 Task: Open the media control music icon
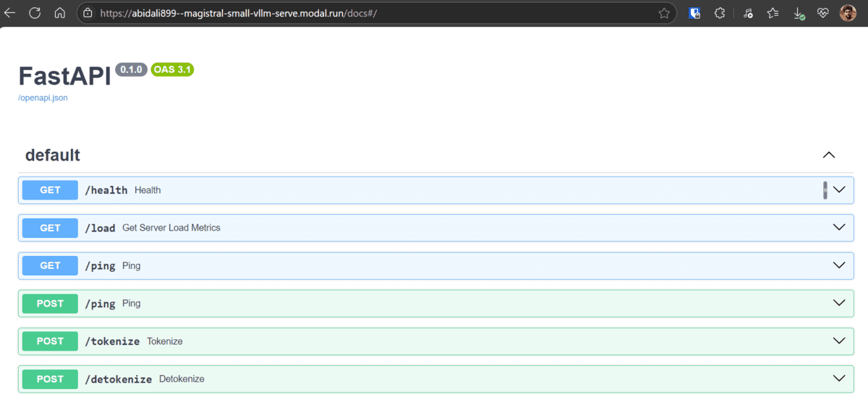click(748, 13)
